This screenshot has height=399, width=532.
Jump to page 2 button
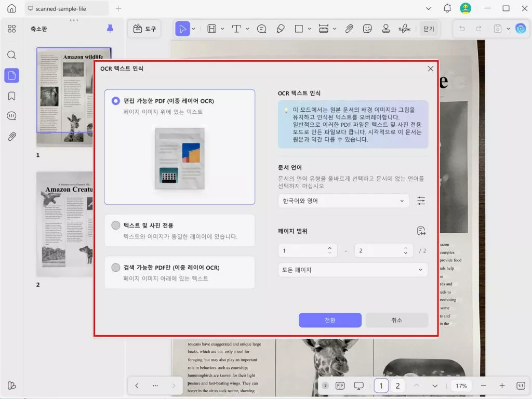pos(397,386)
